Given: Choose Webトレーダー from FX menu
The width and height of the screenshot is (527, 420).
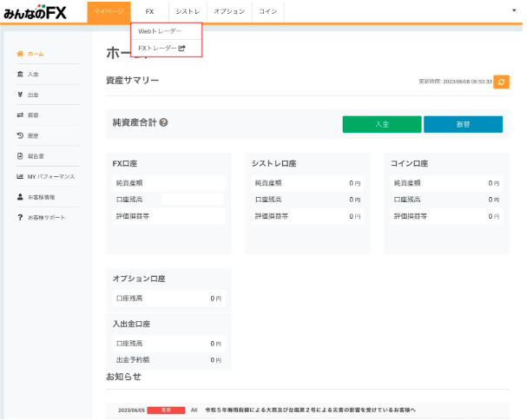Looking at the screenshot, I should (x=166, y=31).
